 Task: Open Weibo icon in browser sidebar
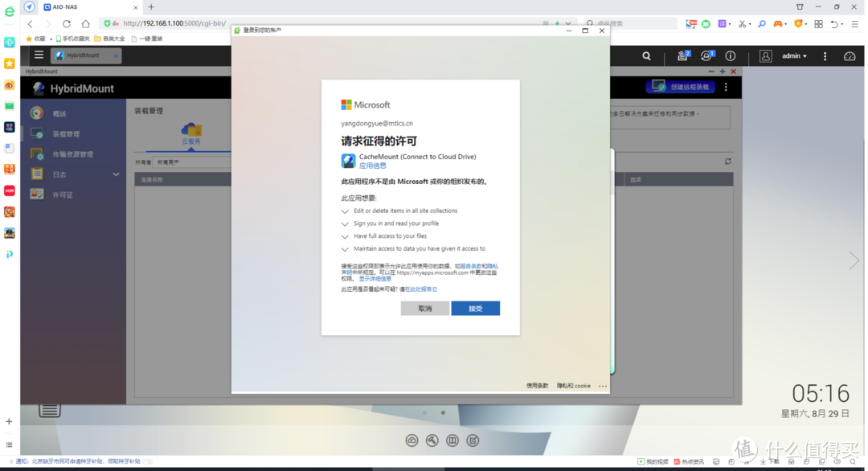(10, 84)
